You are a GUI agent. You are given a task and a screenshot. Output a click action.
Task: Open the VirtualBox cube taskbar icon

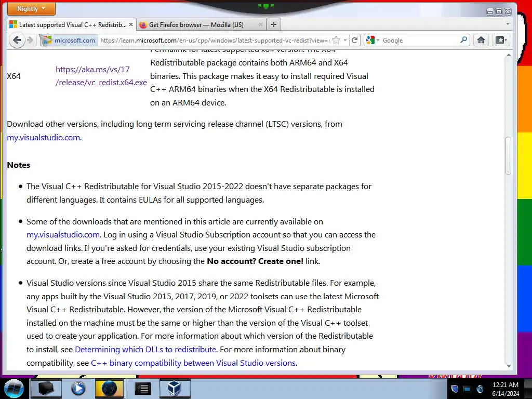click(175, 389)
